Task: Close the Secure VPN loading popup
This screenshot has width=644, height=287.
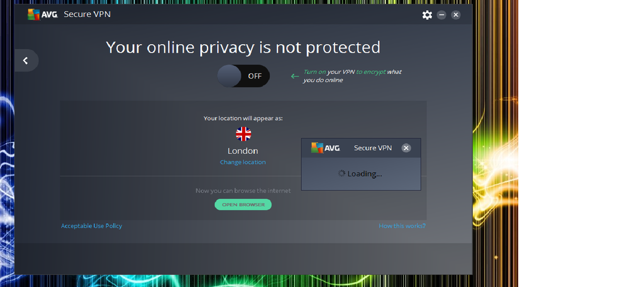Action: tap(406, 148)
